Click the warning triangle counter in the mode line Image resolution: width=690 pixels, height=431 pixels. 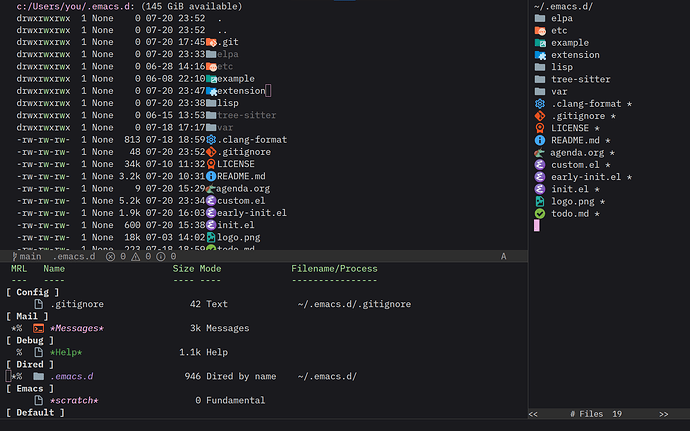point(141,256)
